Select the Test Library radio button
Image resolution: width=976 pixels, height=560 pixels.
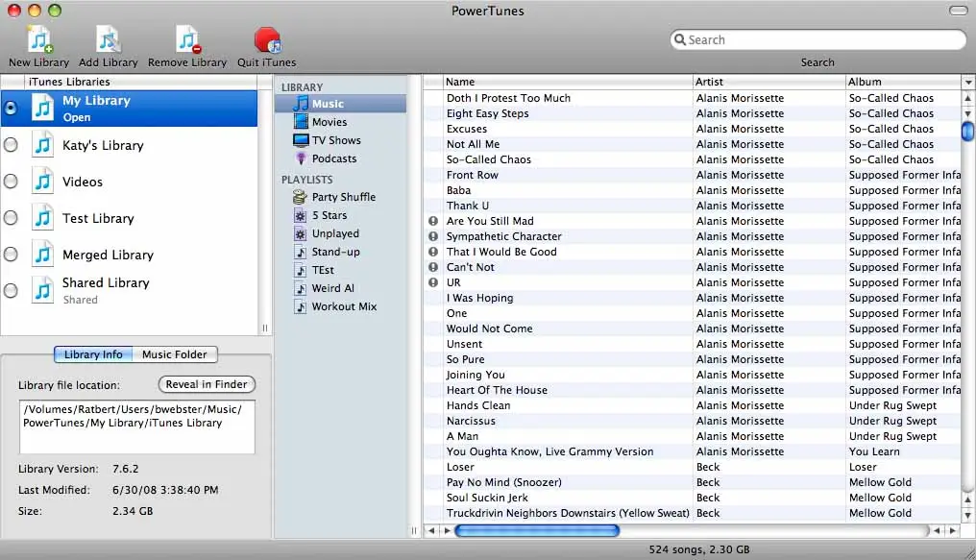coord(11,218)
